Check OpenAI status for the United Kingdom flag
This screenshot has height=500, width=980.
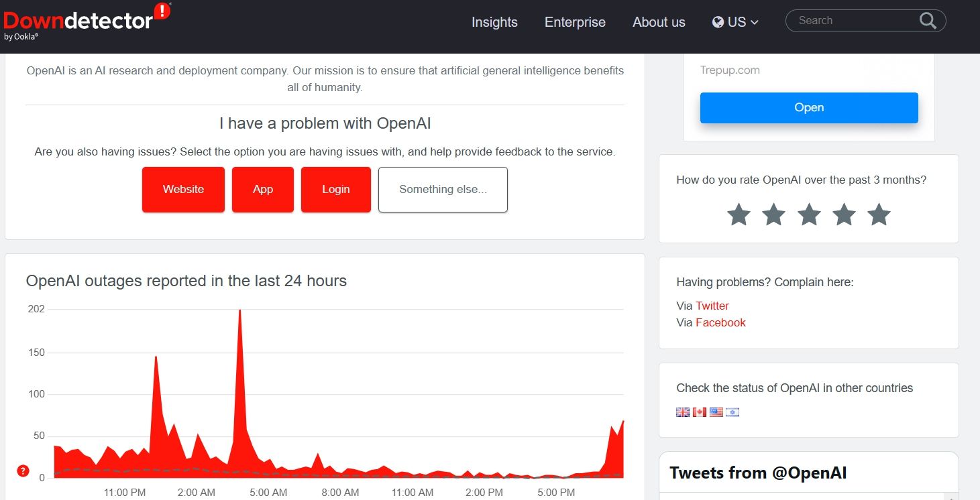(x=682, y=412)
